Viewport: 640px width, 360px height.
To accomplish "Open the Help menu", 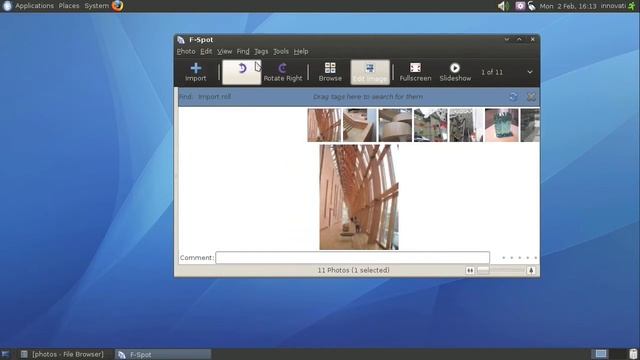I will pyautogui.click(x=301, y=51).
